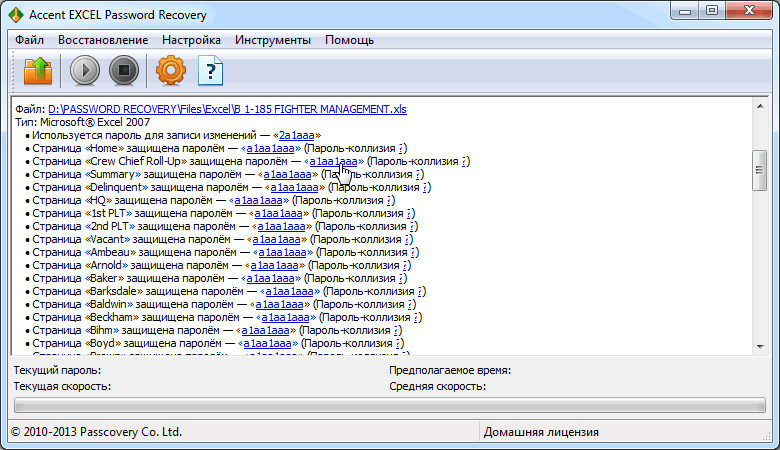780x450 pixels.
Task: Click the scroll down arrow of the results list
Action: point(760,345)
